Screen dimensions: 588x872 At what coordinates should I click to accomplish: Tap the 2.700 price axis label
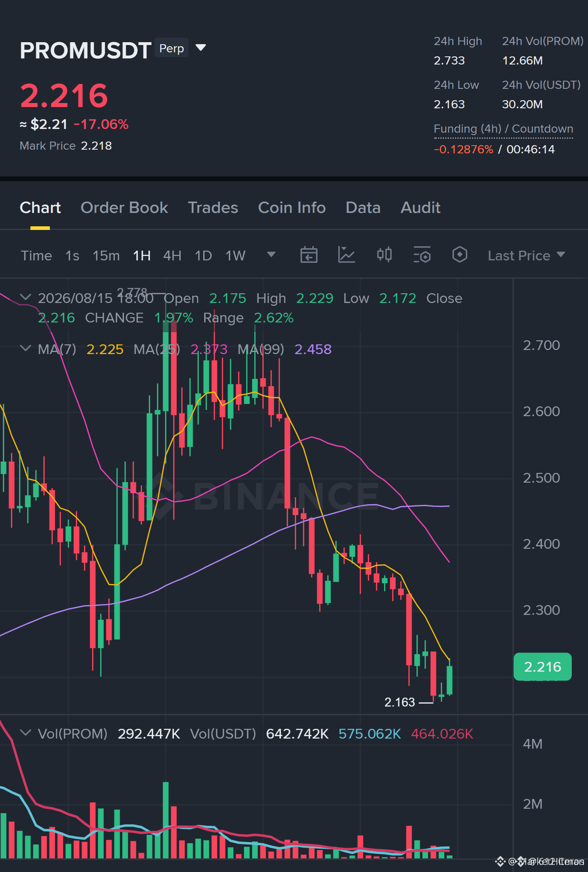(x=541, y=345)
